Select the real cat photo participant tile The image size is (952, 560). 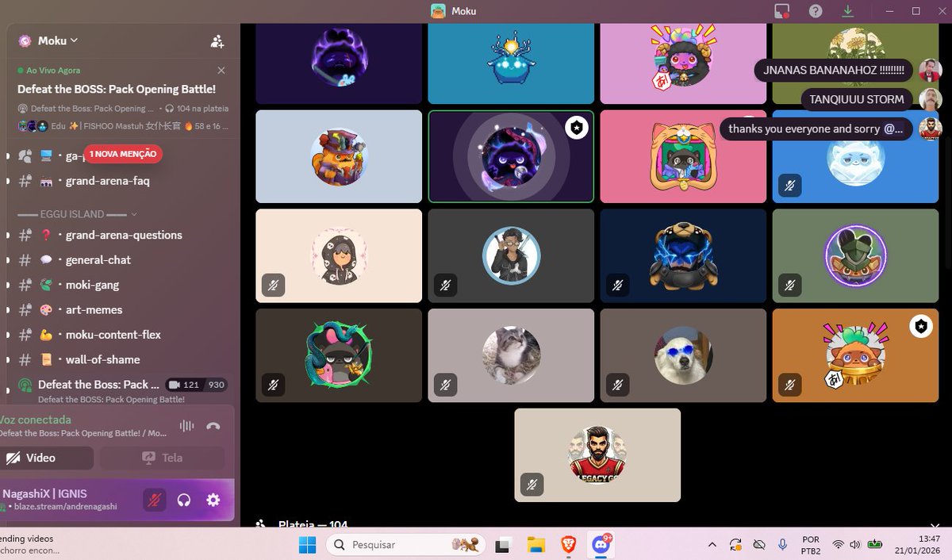[511, 355]
